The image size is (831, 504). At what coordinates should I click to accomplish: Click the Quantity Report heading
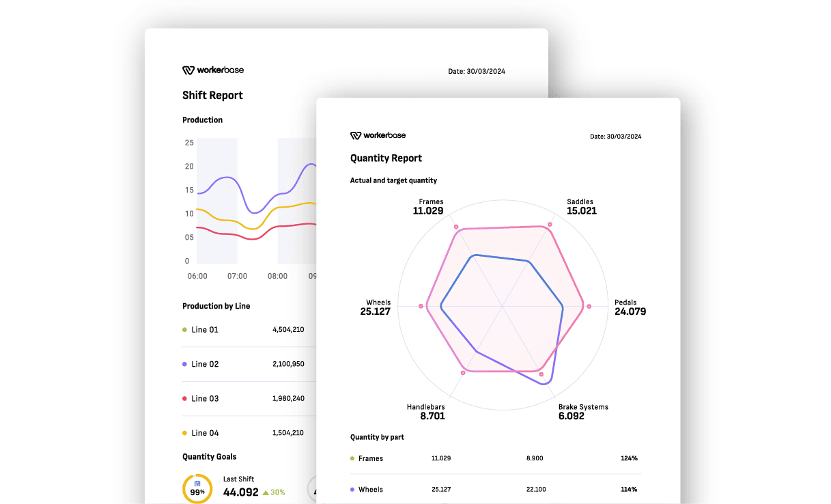(386, 158)
